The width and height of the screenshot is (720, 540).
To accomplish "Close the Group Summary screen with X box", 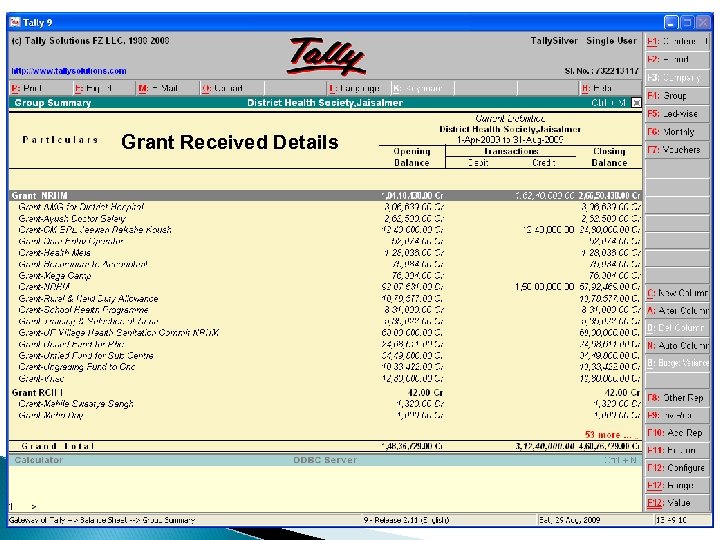I will click(636, 102).
